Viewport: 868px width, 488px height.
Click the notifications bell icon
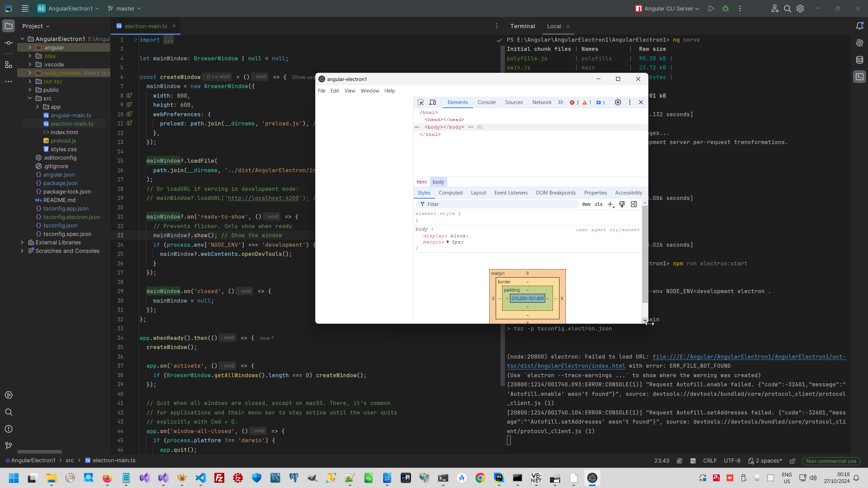860,25
